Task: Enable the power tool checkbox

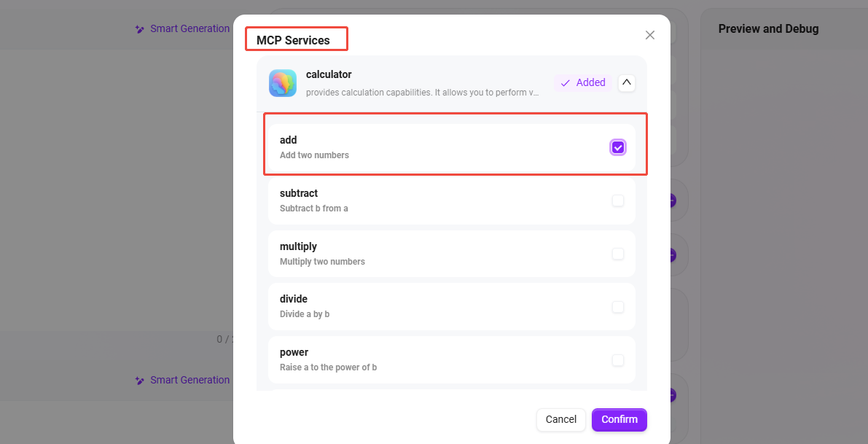Action: coord(618,360)
